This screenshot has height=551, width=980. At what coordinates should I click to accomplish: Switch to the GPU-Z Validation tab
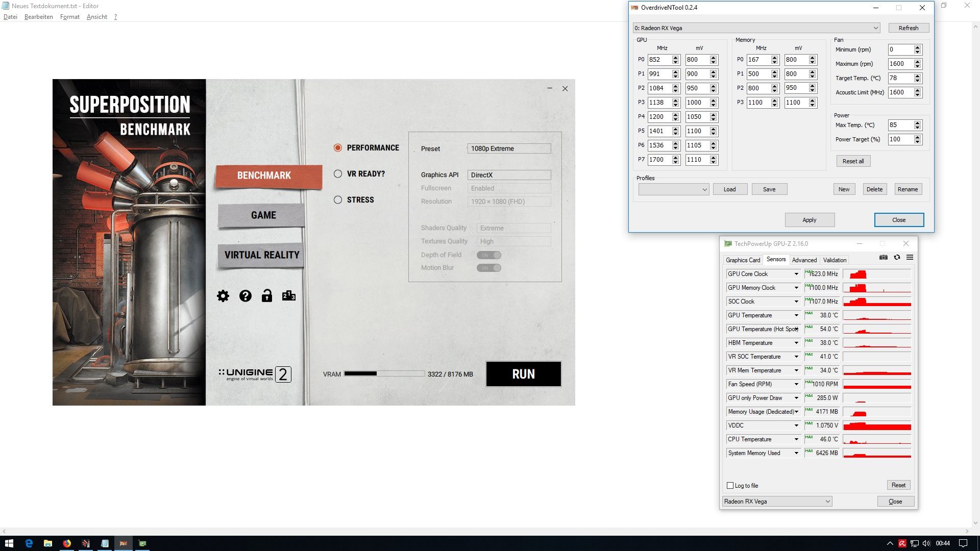coord(835,260)
